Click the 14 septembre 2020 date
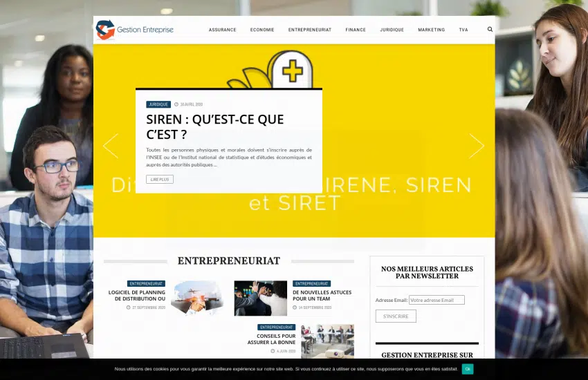The image size is (588, 380). pyautogui.click(x=312, y=307)
